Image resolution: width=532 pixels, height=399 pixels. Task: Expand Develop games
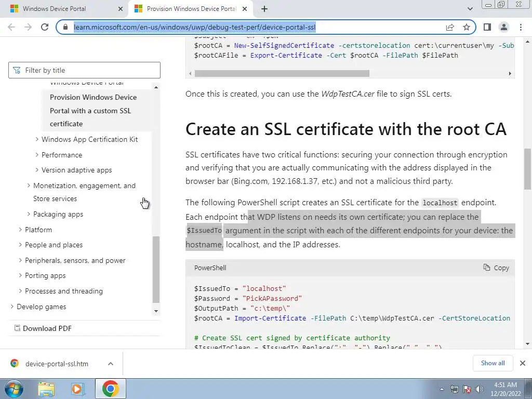pos(42,307)
